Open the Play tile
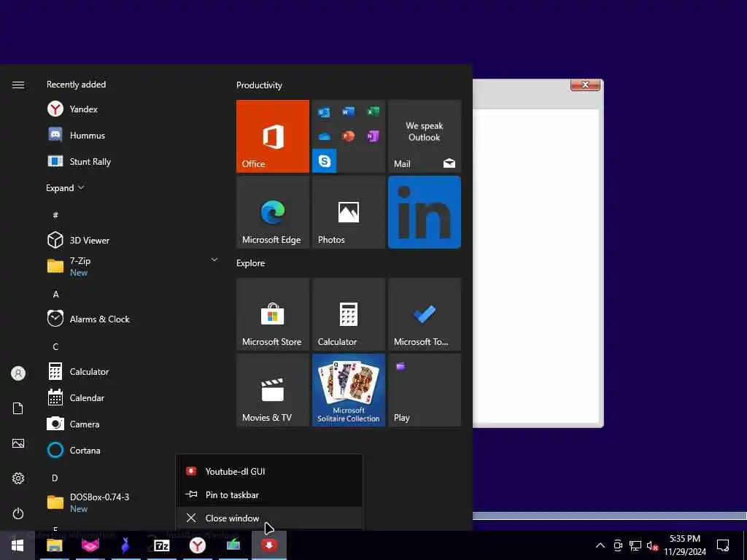 click(x=425, y=390)
